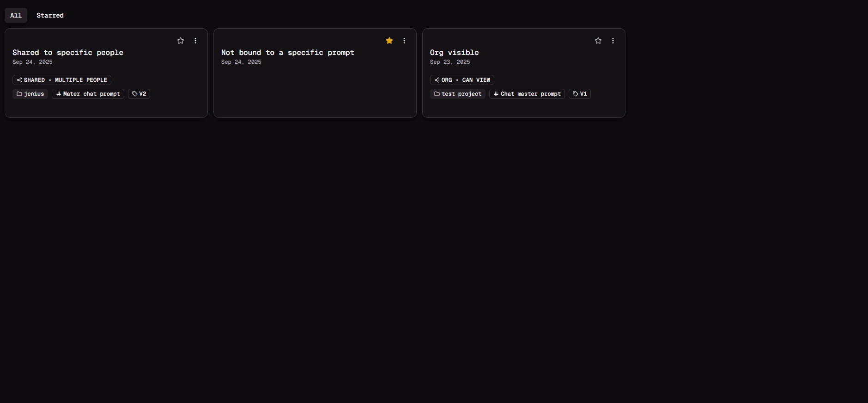The image size is (868, 403).
Task: Click the V1 version tag
Action: (x=580, y=94)
